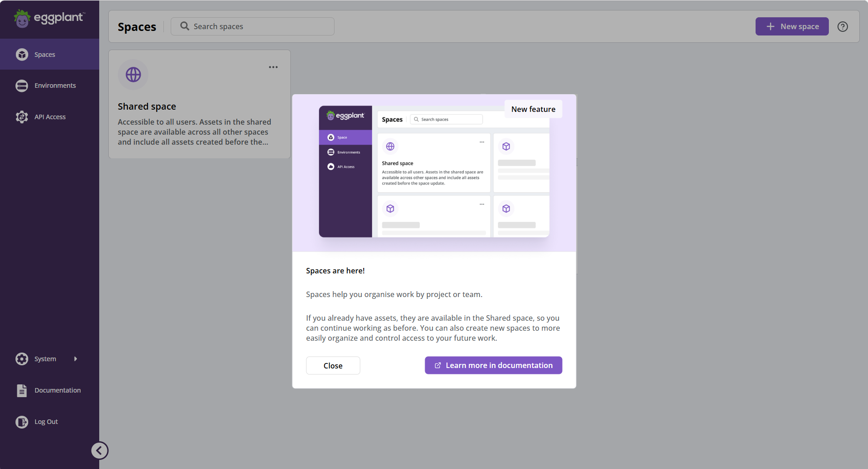Click the search magnifier icon

click(184, 26)
